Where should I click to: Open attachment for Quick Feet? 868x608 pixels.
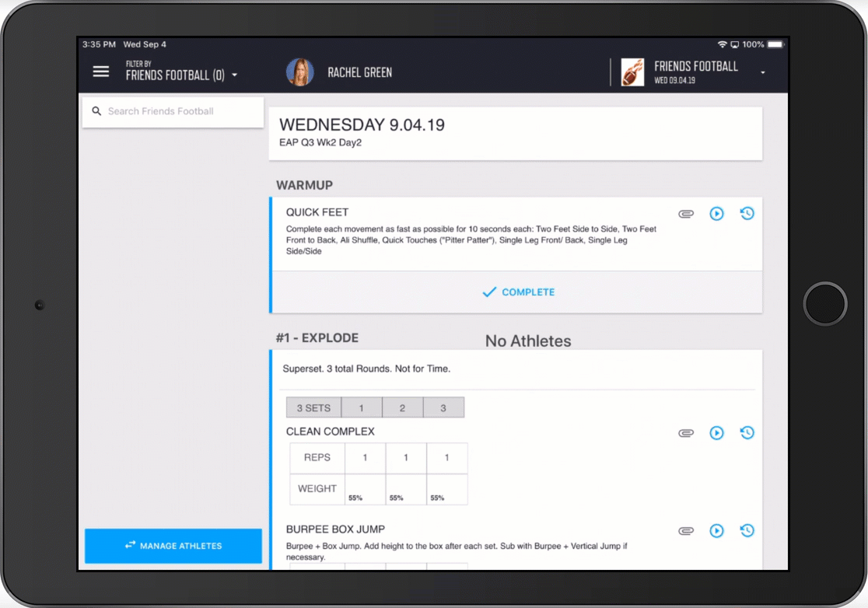coord(686,214)
